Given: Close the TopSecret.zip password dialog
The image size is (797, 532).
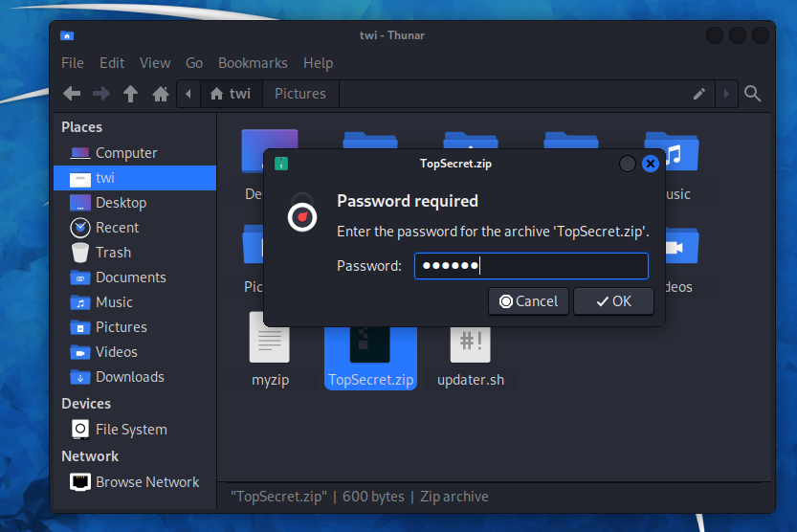Looking at the screenshot, I should click(x=651, y=164).
